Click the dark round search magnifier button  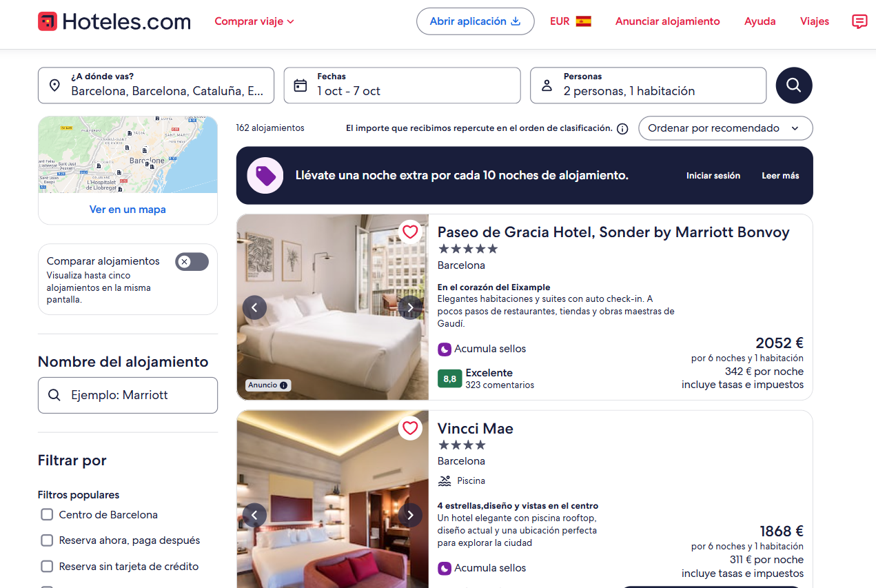pos(793,85)
